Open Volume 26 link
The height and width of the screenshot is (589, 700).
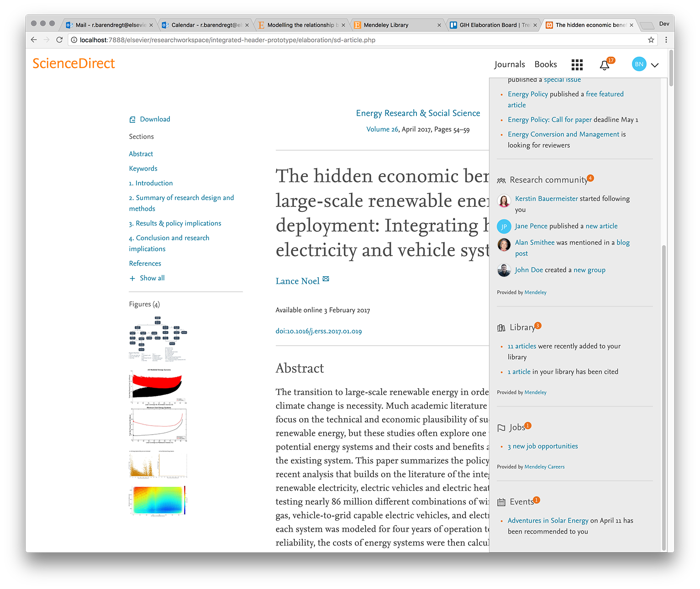pos(382,129)
